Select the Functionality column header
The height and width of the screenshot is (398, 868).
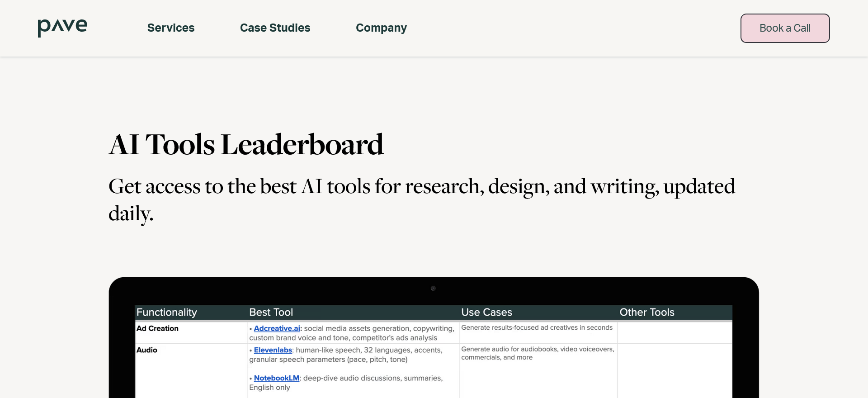(166, 312)
